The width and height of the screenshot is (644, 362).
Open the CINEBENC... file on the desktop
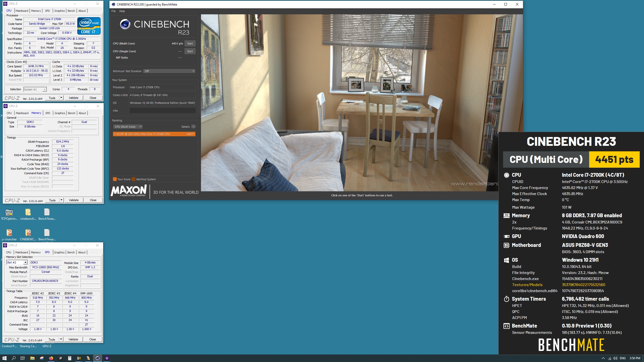pos(28,235)
